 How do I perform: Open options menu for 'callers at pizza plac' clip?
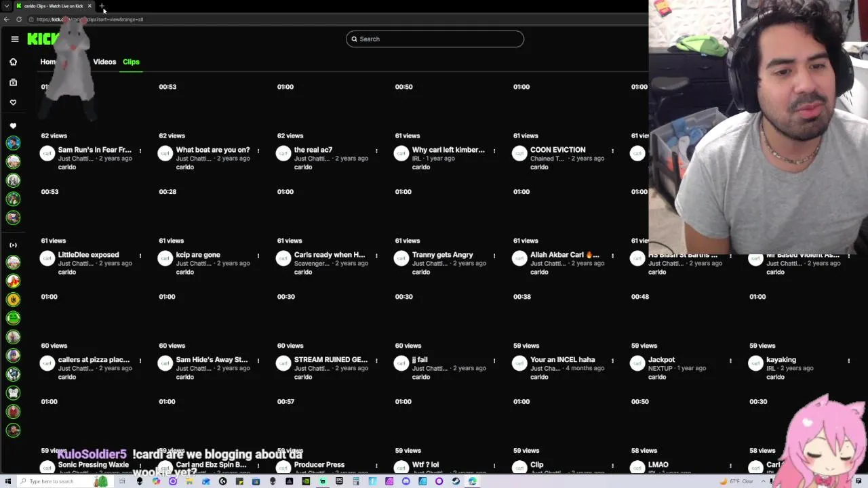click(x=140, y=361)
